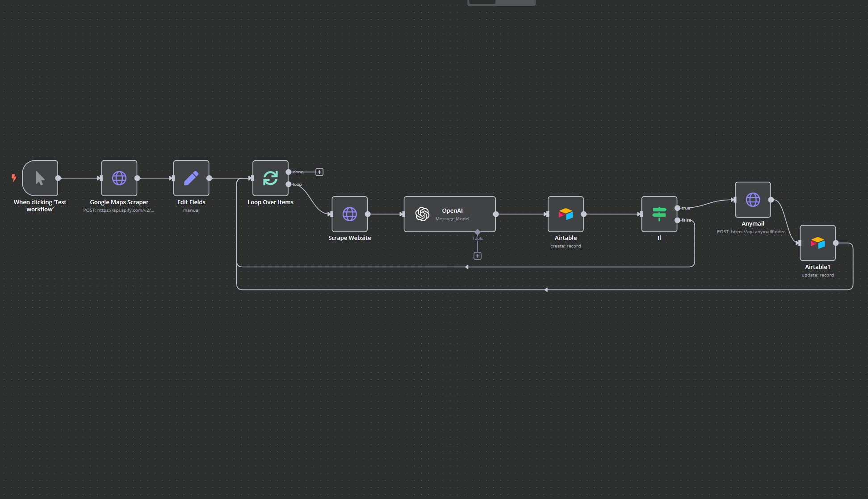
Task: Click the Anymail node label text
Action: (753, 224)
